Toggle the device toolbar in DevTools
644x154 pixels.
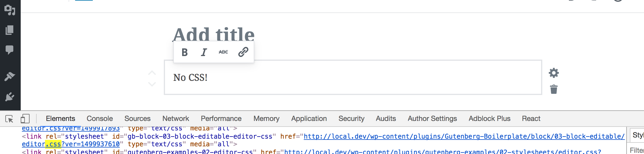coord(25,119)
